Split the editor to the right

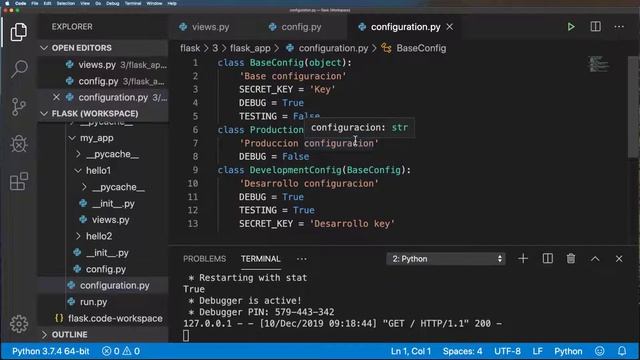(x=596, y=27)
